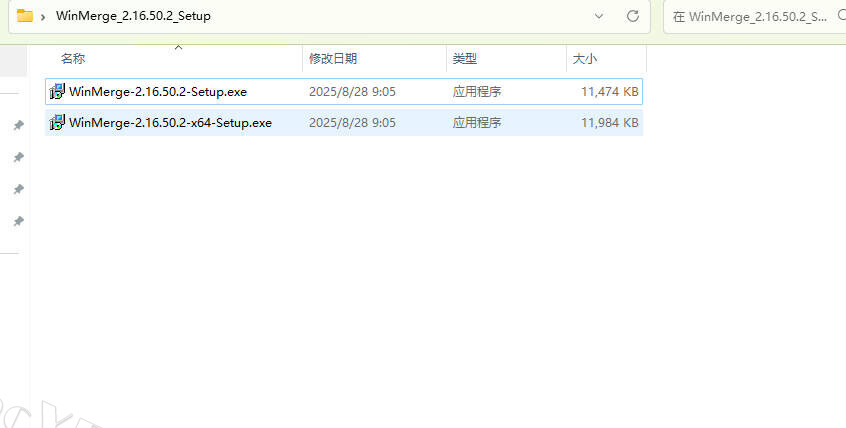Click the 11,474 KB size cell
The width and height of the screenshot is (846, 428).
click(610, 92)
